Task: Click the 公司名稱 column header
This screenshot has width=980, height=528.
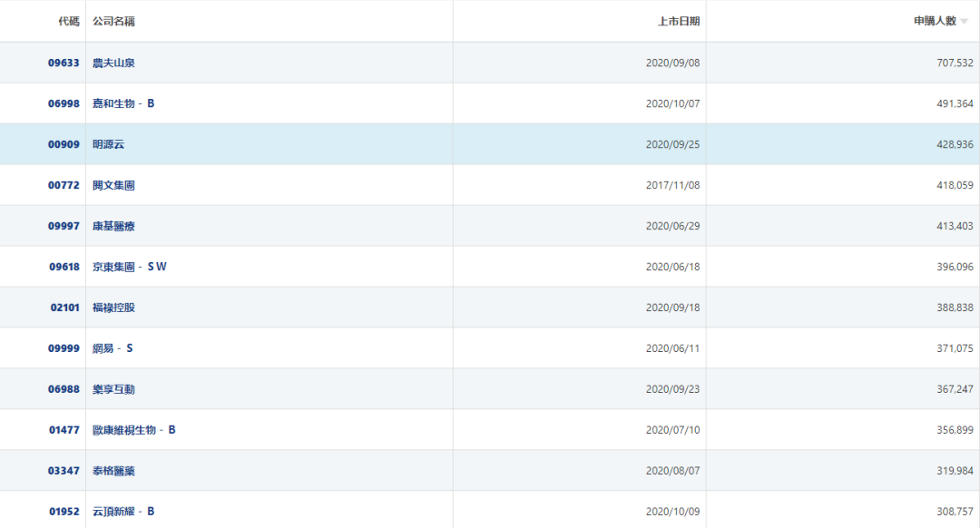Action: point(113,21)
